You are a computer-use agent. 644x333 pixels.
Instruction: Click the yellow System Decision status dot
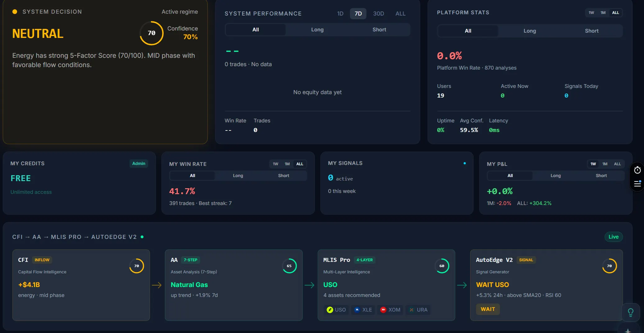(15, 12)
